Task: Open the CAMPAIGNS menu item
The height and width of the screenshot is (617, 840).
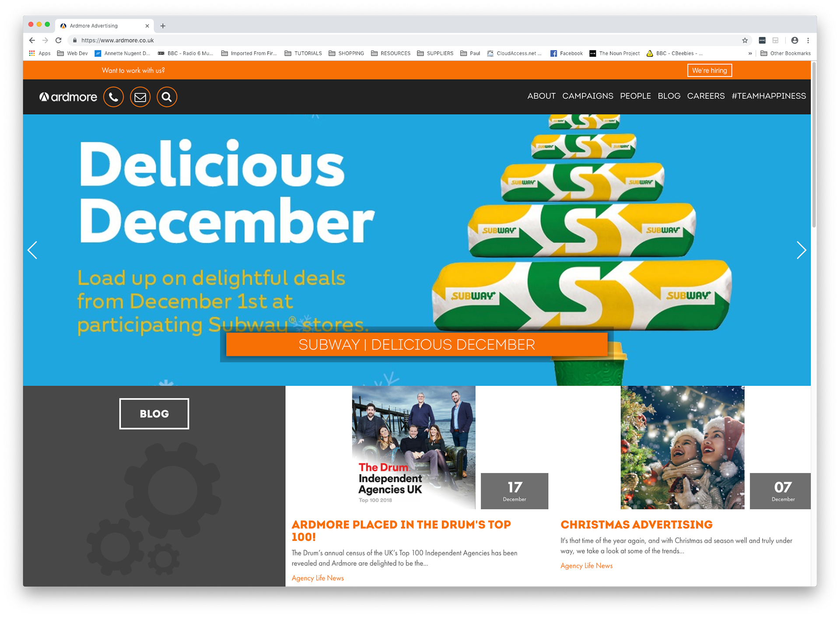Action: pos(588,96)
